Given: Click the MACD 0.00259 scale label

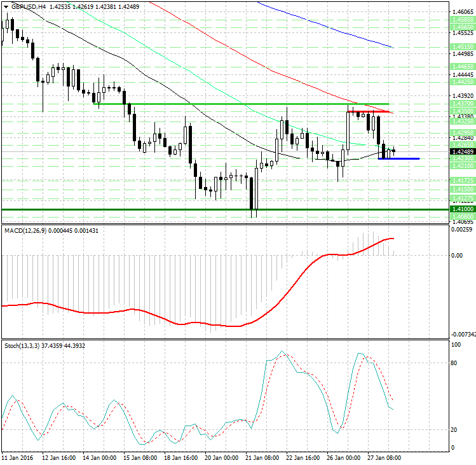Looking at the screenshot, I should click(x=462, y=230).
